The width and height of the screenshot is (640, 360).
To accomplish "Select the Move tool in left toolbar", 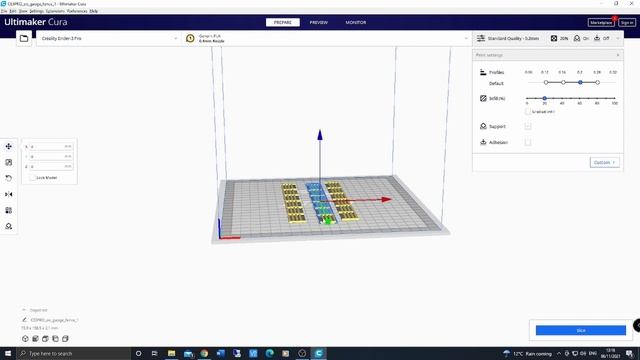I will pos(9,146).
